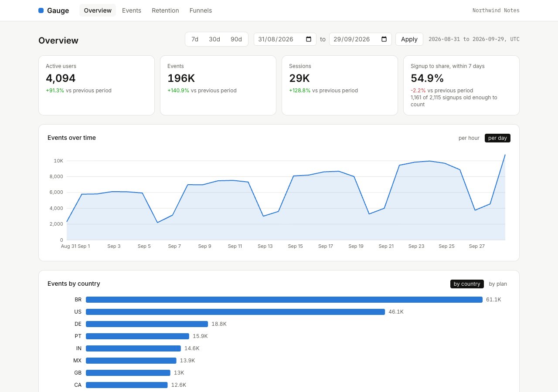Click the Northwind Notes workspace label
Viewport: 558px width, 392px height.
[496, 10]
